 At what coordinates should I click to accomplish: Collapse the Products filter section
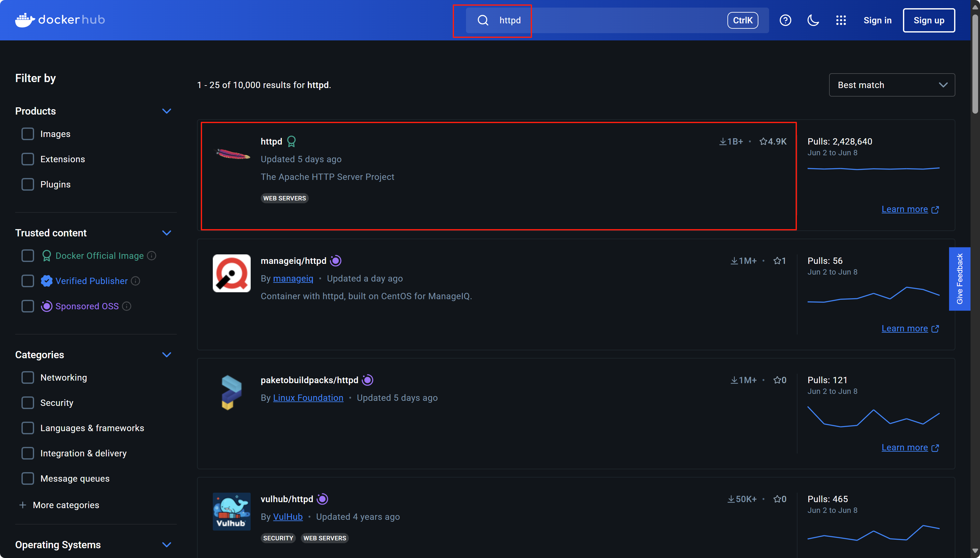(x=166, y=111)
